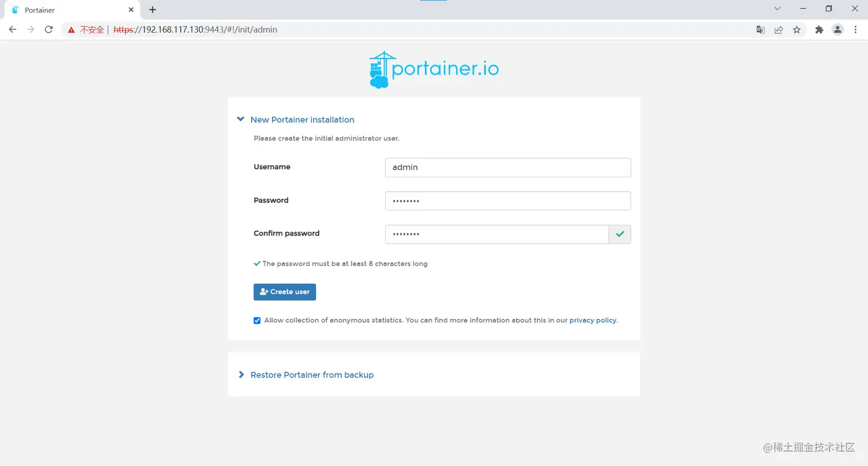Click the Portainer.io logo
The image size is (868, 466).
(434, 70)
